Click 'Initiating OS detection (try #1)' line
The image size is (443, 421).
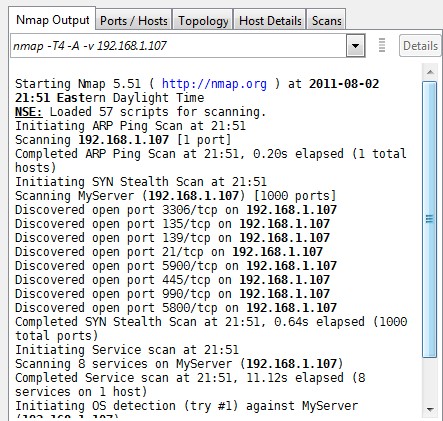186,406
